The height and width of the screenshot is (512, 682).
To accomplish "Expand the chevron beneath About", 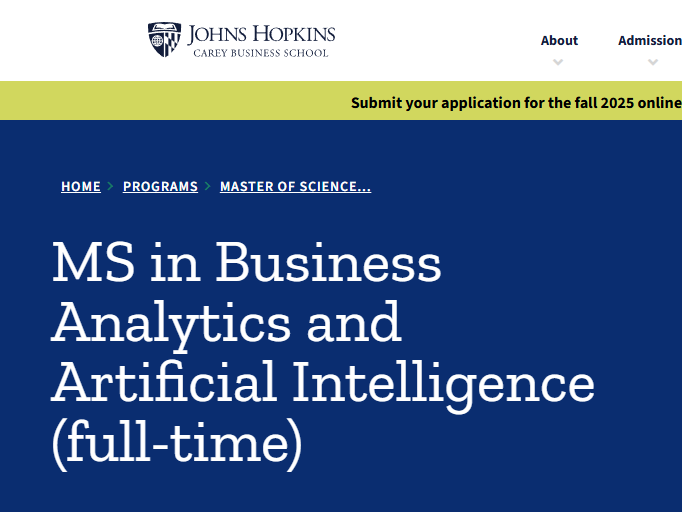I will click(x=558, y=62).
